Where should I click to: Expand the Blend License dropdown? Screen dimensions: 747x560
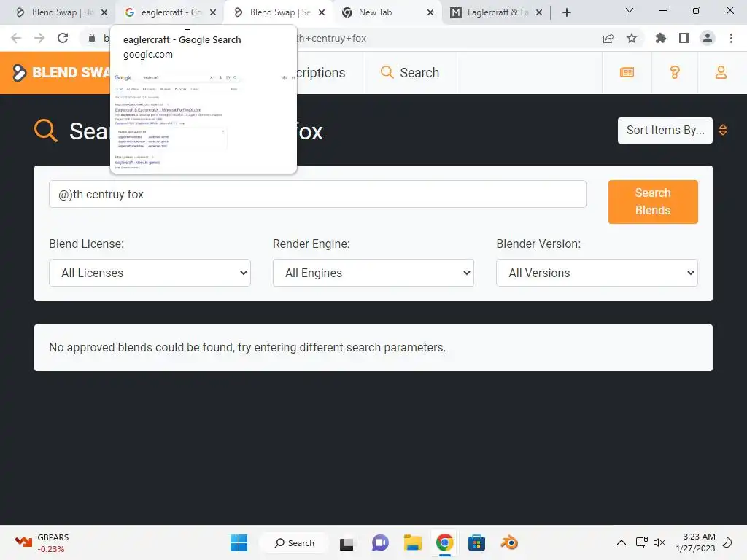coord(150,273)
